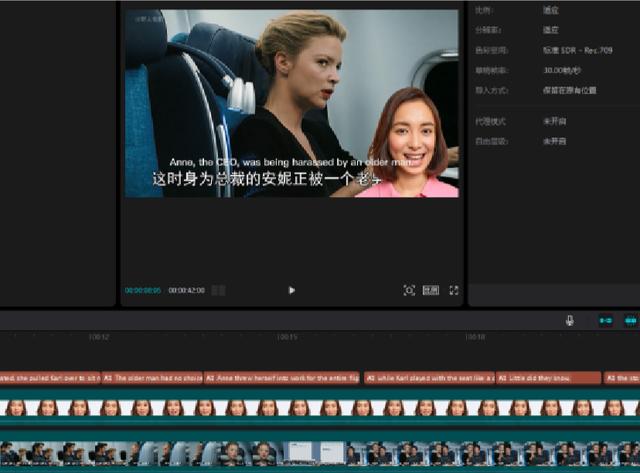Click the microphone voiceover record icon
Viewport: 640px width, 473px height.
[570, 320]
